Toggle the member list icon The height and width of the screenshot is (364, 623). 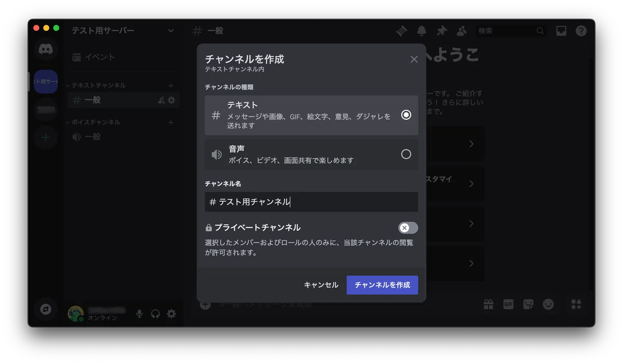461,31
